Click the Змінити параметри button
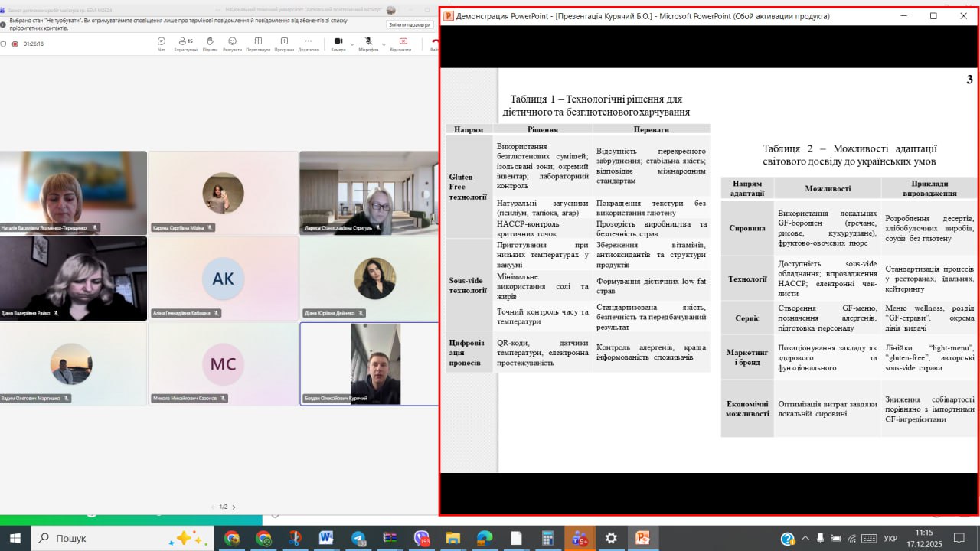Image resolution: width=980 pixels, height=551 pixels. click(x=410, y=25)
